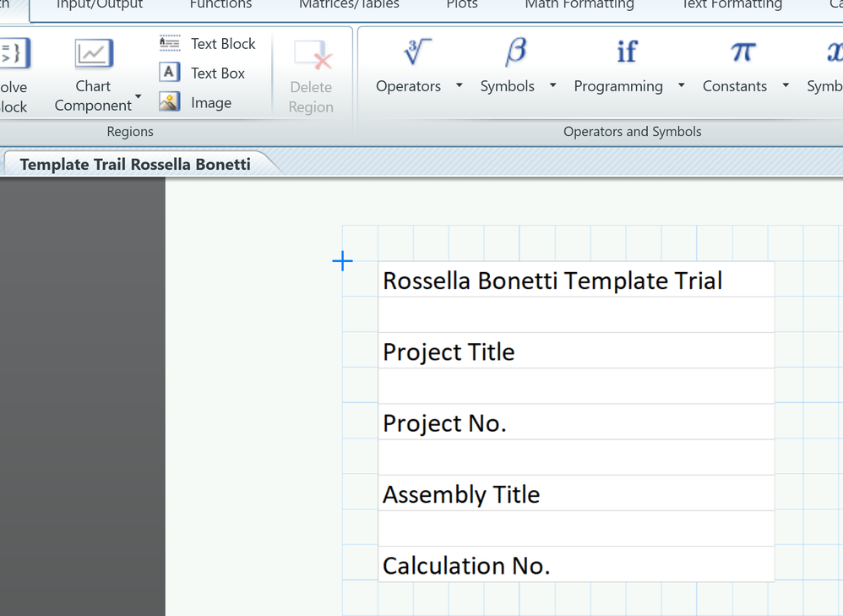Screen dimensions: 843x616
Task: Expand the Programming dropdown arrow
Action: click(682, 85)
